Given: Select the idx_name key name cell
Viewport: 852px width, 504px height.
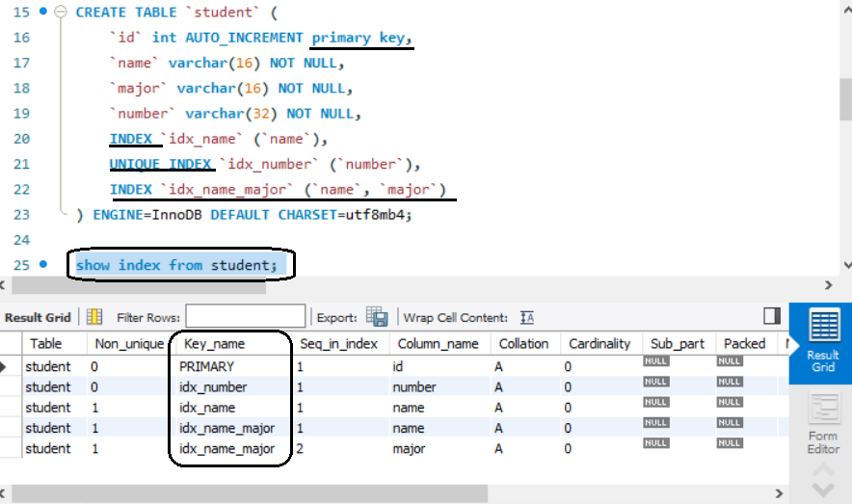Looking at the screenshot, I should (x=207, y=408).
